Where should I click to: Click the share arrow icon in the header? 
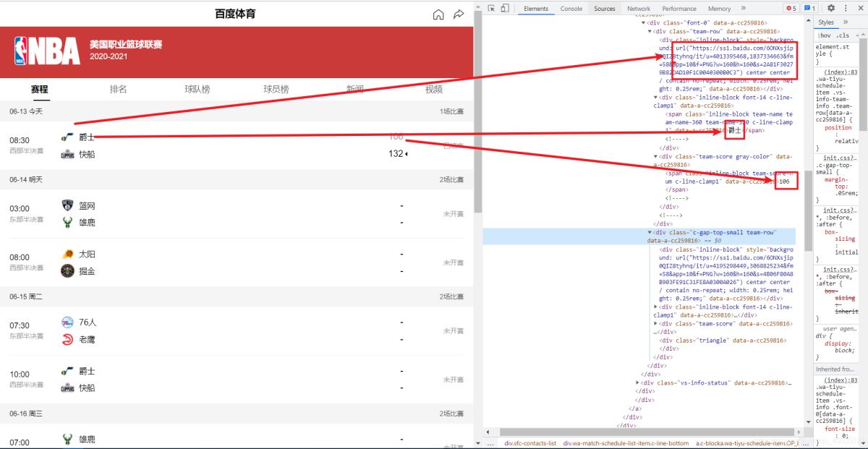[x=459, y=14]
